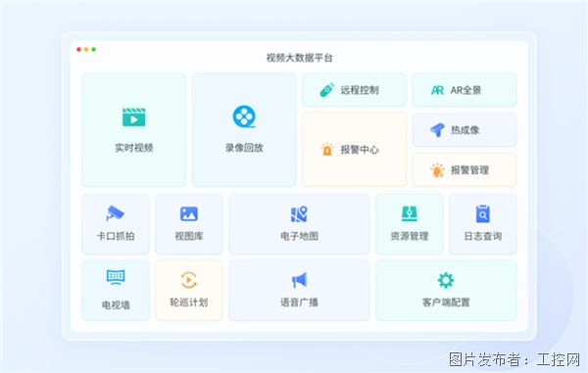Image resolution: width=588 pixels, height=373 pixels.
Task: Click the 日志查询 label
Action: pyautogui.click(x=483, y=236)
